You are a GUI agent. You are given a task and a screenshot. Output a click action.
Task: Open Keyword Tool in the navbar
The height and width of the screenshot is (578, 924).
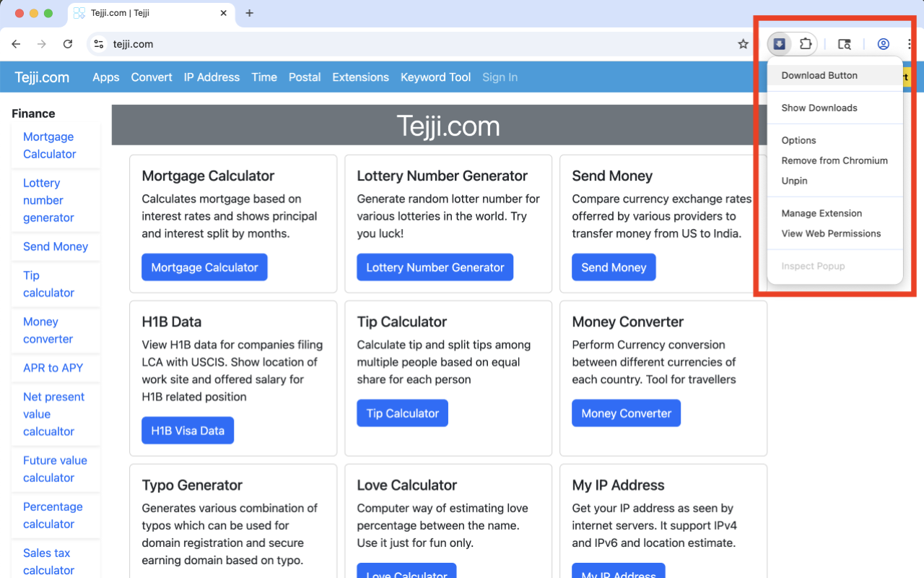click(435, 77)
